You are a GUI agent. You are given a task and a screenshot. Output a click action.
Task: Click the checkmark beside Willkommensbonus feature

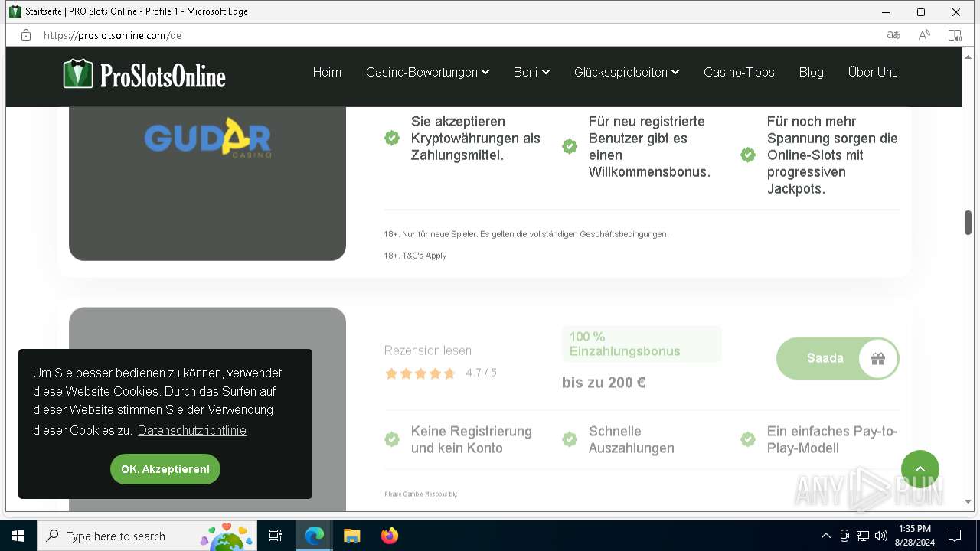click(570, 146)
